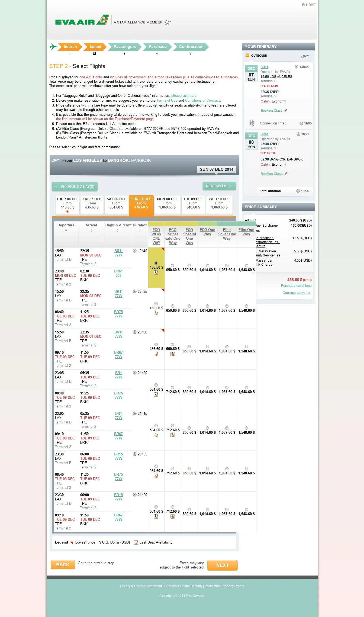Click last seat icon under 21h20 BR1/BR75 564.60 fare
Viewport: 364px width, 617px height.
tap(156, 394)
